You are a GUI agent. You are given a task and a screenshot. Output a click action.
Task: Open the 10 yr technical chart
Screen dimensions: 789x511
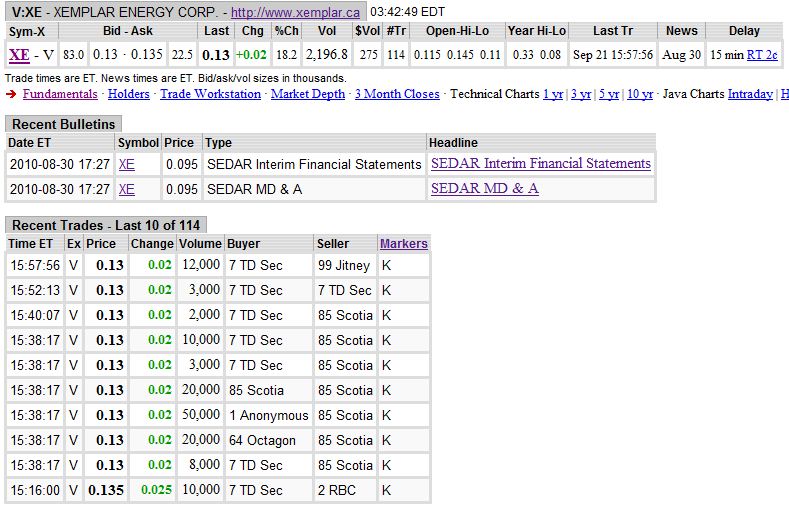coord(640,94)
